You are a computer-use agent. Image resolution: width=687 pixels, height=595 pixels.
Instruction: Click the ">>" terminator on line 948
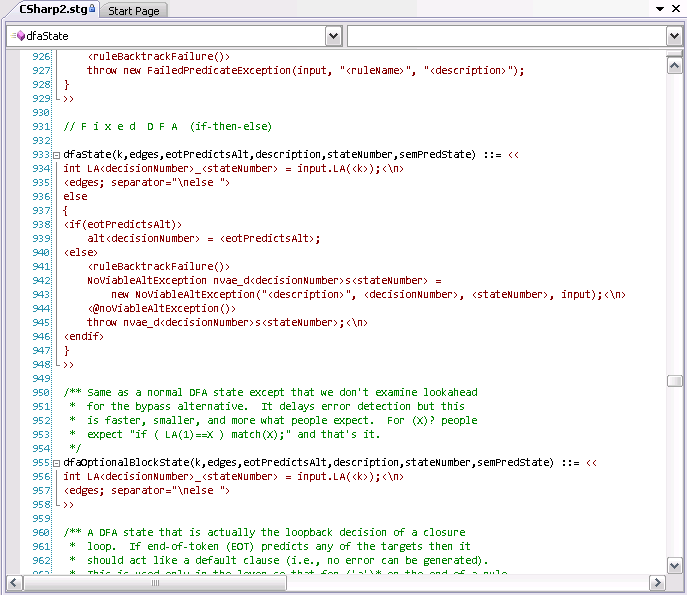[x=68, y=365]
